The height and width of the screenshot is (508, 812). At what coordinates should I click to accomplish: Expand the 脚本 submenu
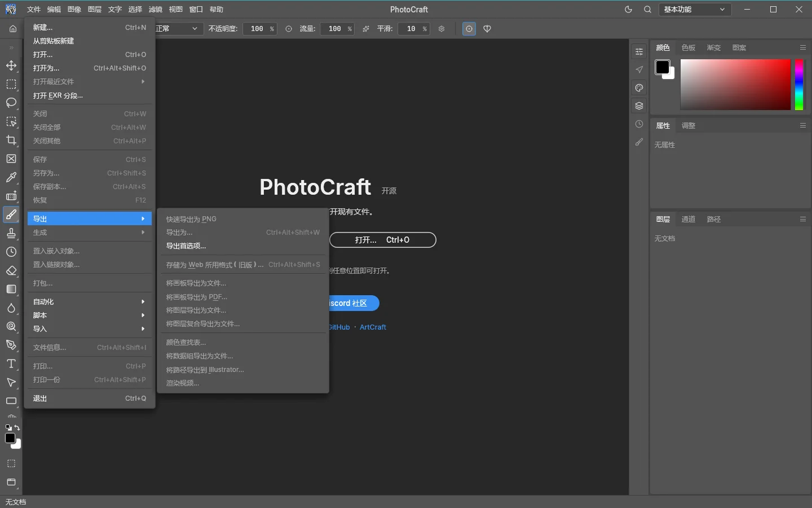tap(90, 316)
